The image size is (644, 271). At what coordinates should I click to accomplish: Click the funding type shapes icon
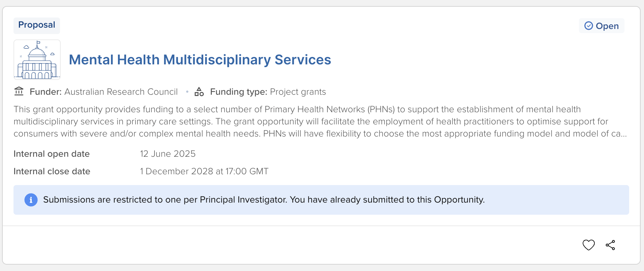[x=199, y=92]
